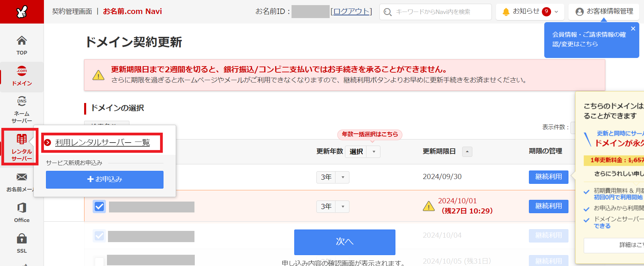This screenshot has width=644, height=266.
Task: Open the お客様情報管理 account menu
Action: [604, 12]
